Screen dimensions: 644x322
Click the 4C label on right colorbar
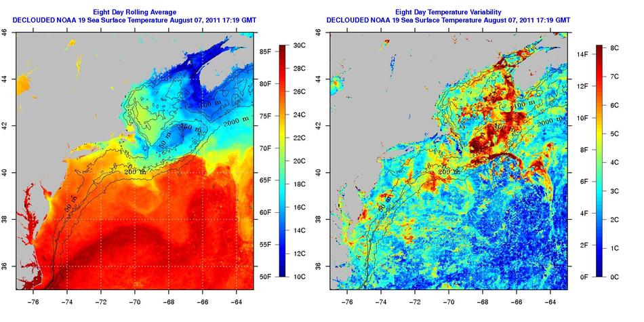coord(615,162)
